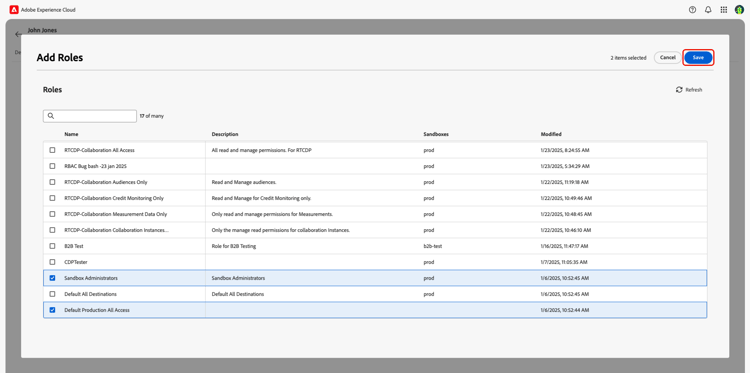Click 'RTCDP-Collaboration Measurement Data Only' name
The image size is (750, 373).
coord(116,214)
